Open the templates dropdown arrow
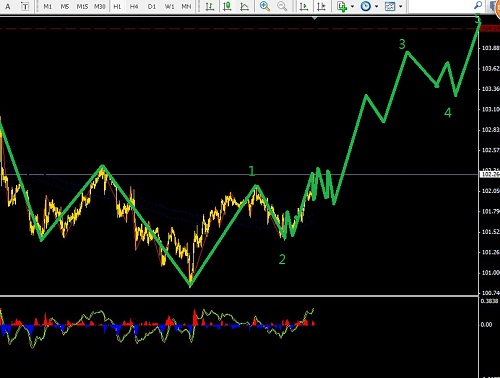The width and height of the screenshot is (500, 378). tap(400, 6)
